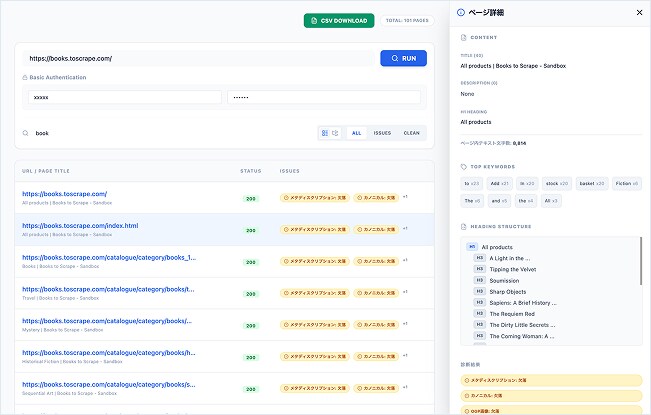Select 'The Dirty Little Secrets ...' heading item

pyautogui.click(x=515, y=325)
